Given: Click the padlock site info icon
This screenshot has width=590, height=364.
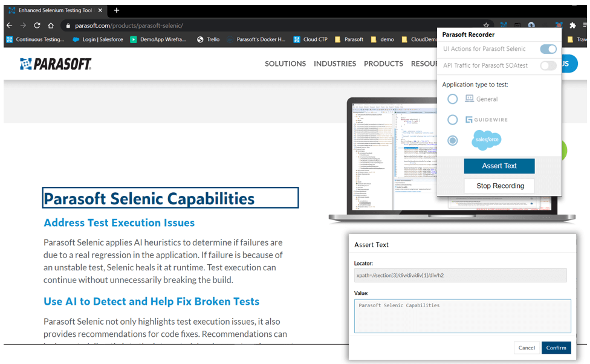Looking at the screenshot, I should coord(68,25).
